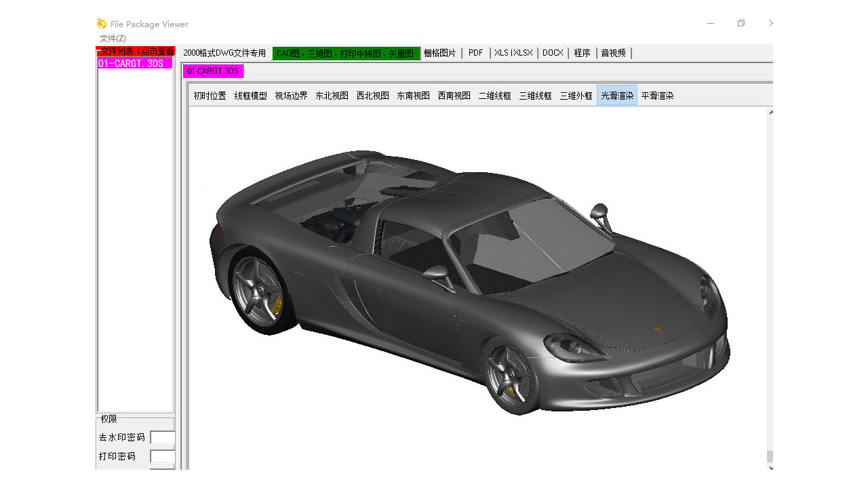Open the XLS/XLSX tab
This screenshot has height=488, width=868.
tap(513, 53)
